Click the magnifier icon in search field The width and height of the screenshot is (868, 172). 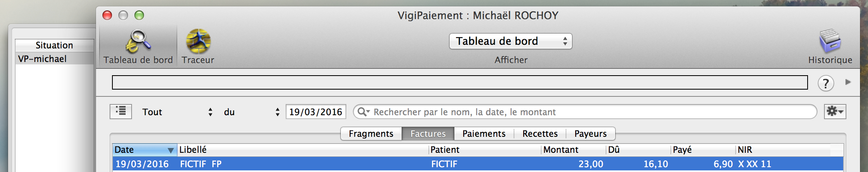pos(363,112)
